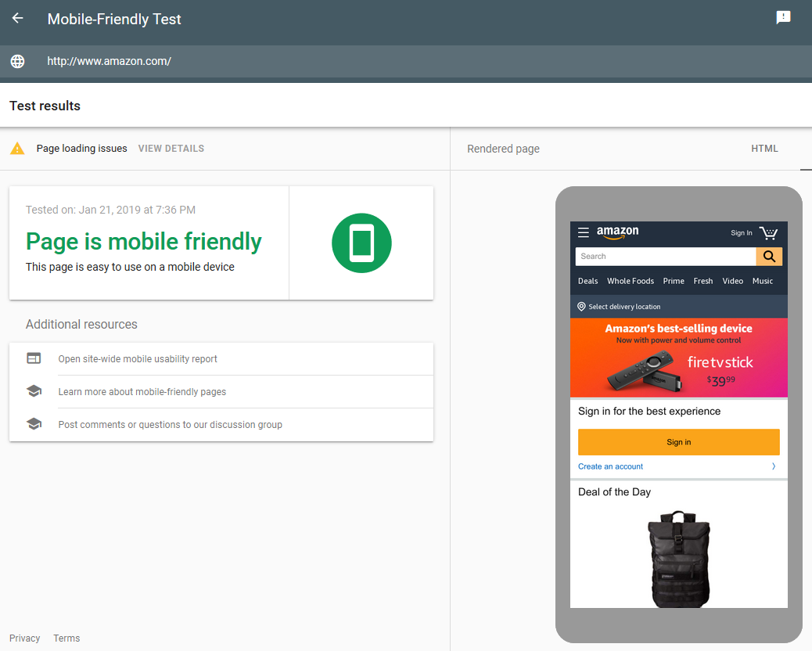Click the graduation cap icon for Learn more
The image size is (812, 651).
coord(34,391)
